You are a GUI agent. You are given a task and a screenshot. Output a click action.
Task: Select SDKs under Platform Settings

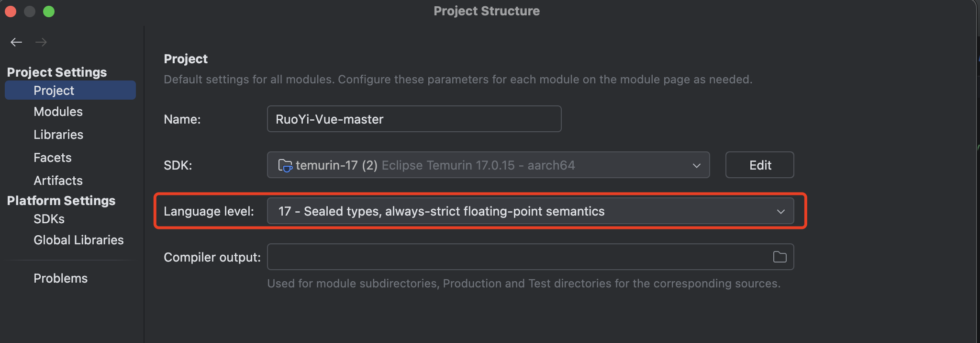coord(49,219)
